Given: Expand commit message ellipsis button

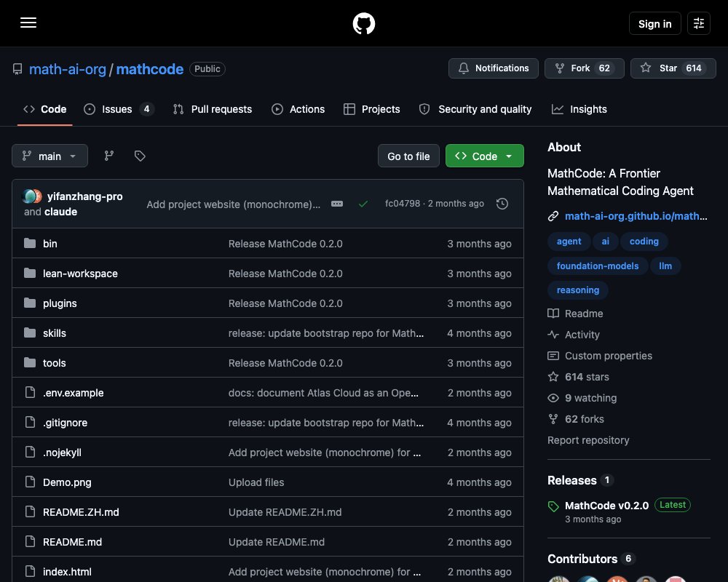Looking at the screenshot, I should pyautogui.click(x=337, y=204).
